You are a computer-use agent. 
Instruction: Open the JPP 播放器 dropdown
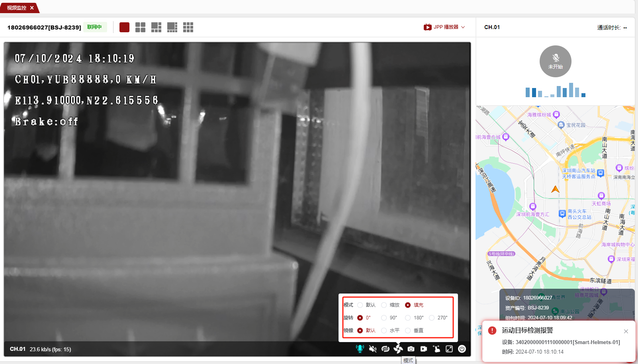click(444, 27)
